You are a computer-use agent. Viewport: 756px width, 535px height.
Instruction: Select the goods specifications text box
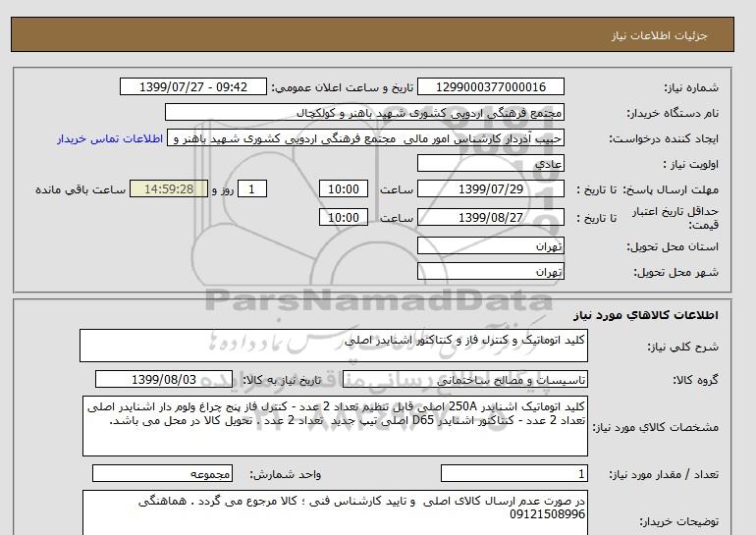point(335,426)
